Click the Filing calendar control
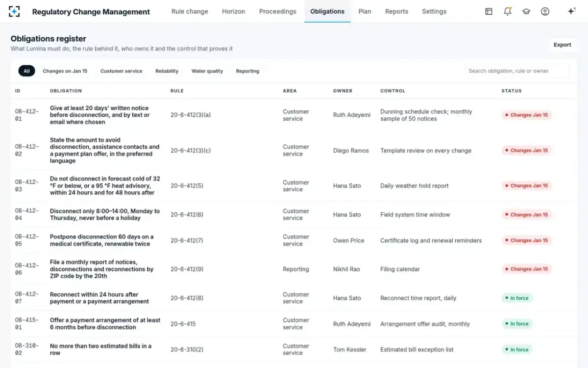This screenshot has width=588, height=368. [400, 269]
